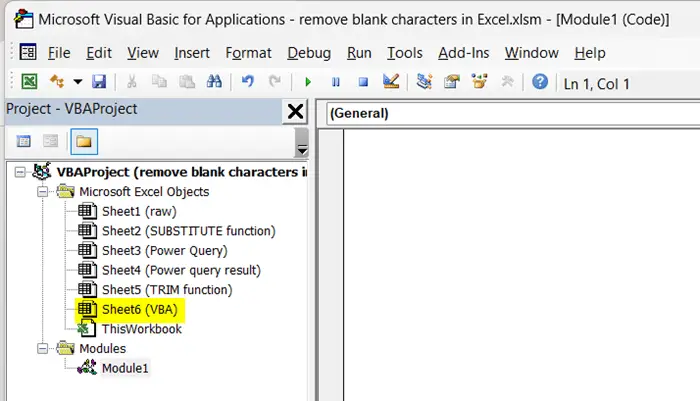Click the Redo arrow icon
The image size is (700, 401).
click(x=275, y=82)
